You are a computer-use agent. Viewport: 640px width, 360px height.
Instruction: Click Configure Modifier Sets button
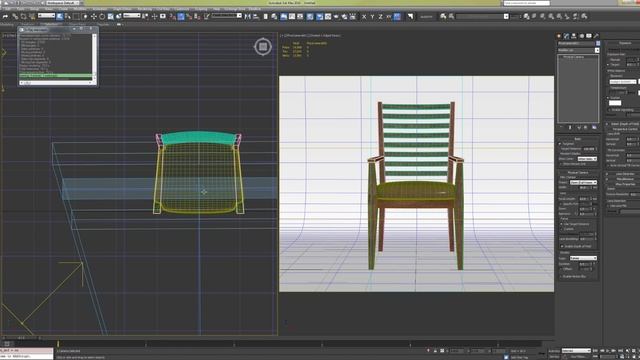(594, 127)
